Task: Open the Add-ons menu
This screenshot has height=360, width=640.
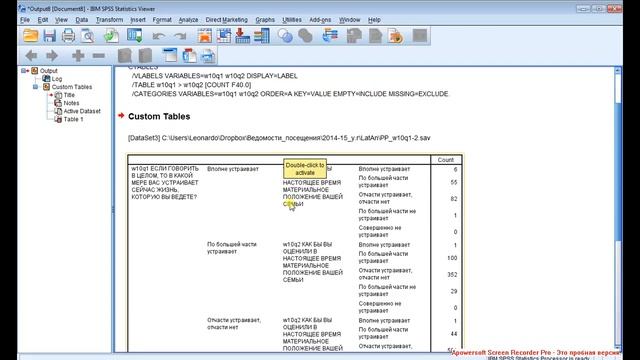Action: point(320,20)
